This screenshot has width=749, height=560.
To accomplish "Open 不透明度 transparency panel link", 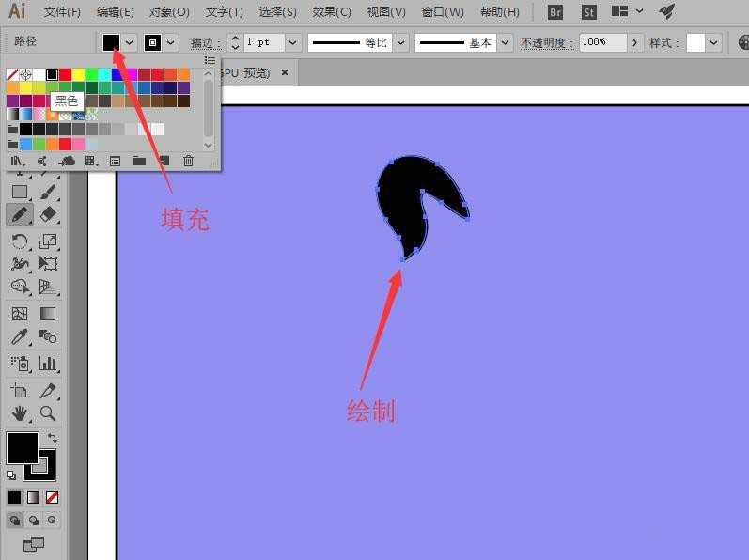I will 547,43.
